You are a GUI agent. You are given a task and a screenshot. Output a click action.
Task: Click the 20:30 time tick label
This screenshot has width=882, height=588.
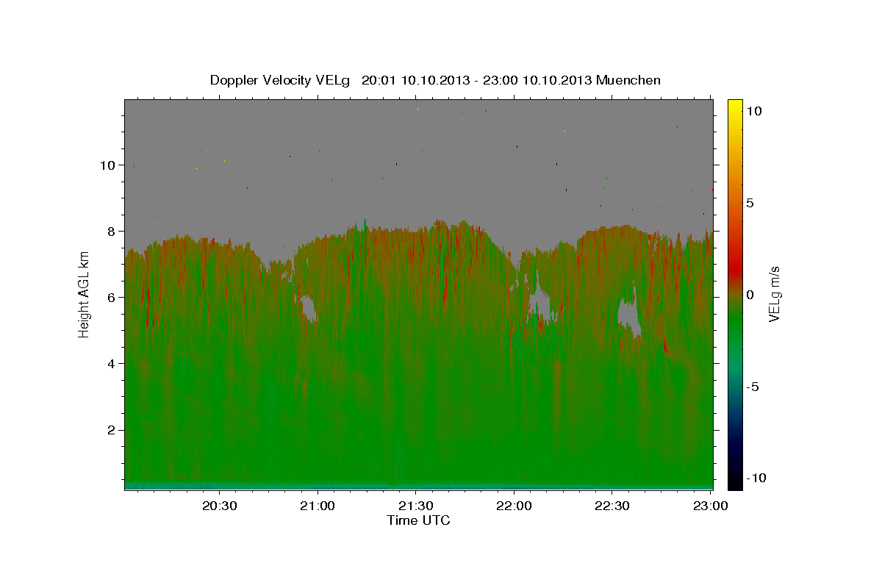(x=219, y=506)
